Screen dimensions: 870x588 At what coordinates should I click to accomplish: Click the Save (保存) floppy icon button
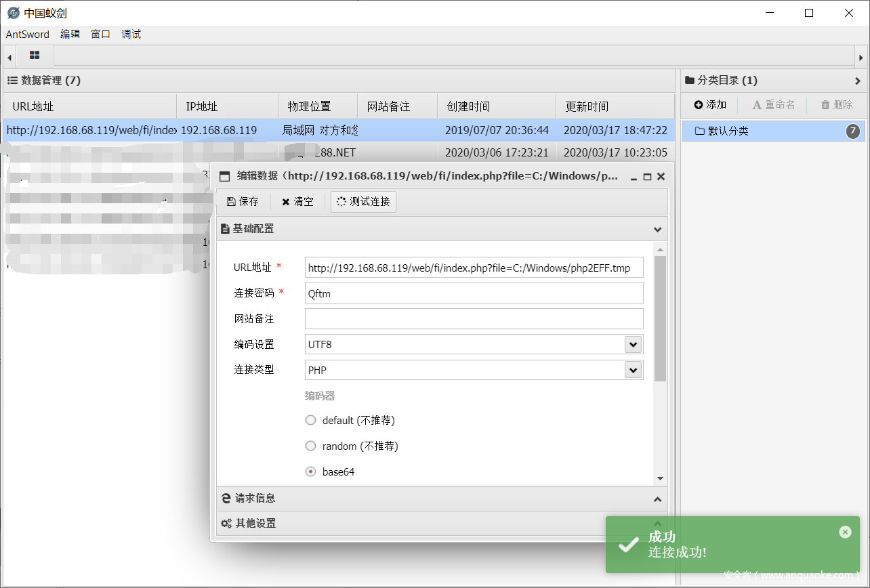point(243,202)
